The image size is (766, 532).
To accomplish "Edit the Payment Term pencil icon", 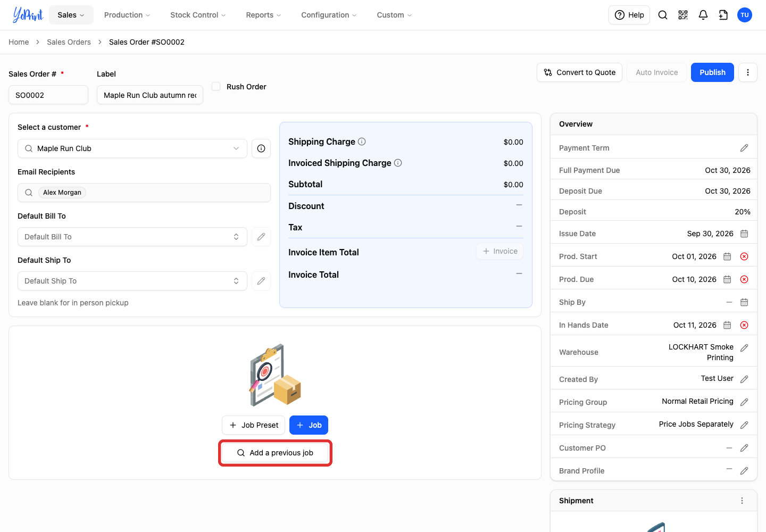I will click(744, 148).
